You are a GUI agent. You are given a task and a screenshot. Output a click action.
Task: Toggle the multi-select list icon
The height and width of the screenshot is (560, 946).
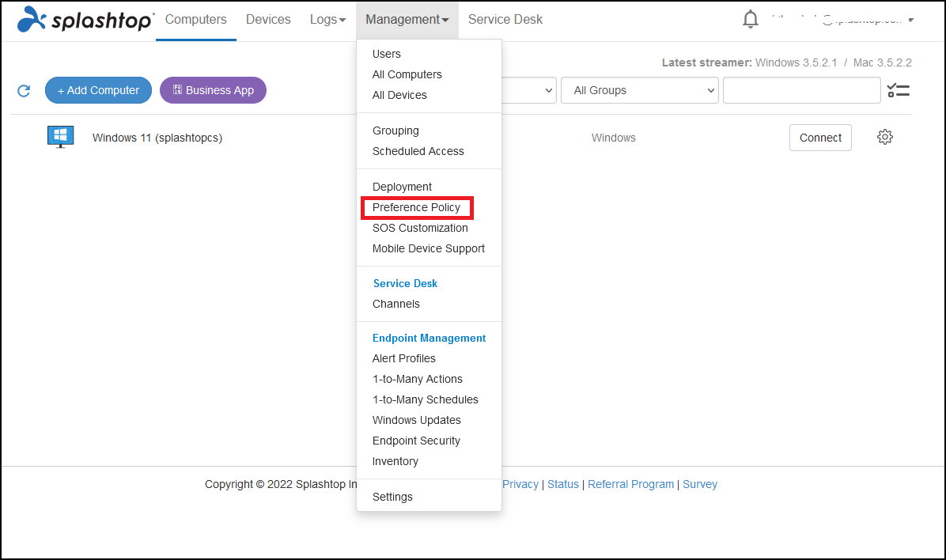point(899,90)
